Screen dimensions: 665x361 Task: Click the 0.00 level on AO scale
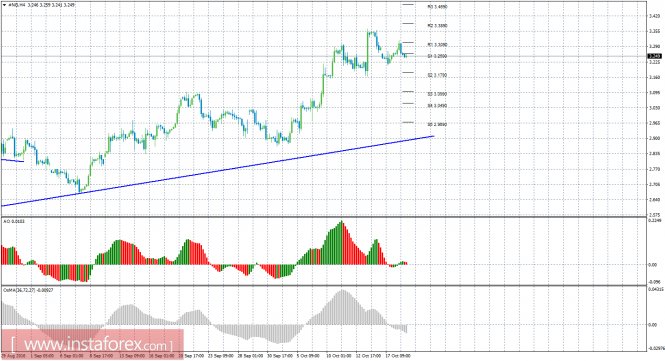(x=653, y=265)
